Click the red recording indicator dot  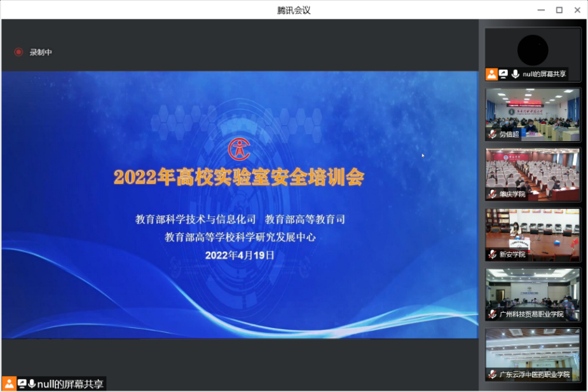tap(18, 52)
